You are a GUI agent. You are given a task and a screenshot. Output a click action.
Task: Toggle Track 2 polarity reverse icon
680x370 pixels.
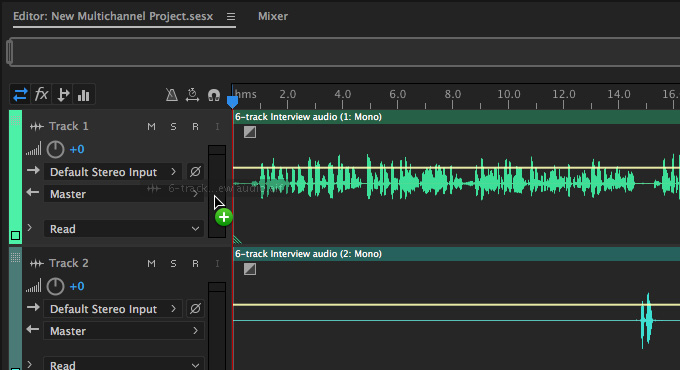click(x=195, y=309)
